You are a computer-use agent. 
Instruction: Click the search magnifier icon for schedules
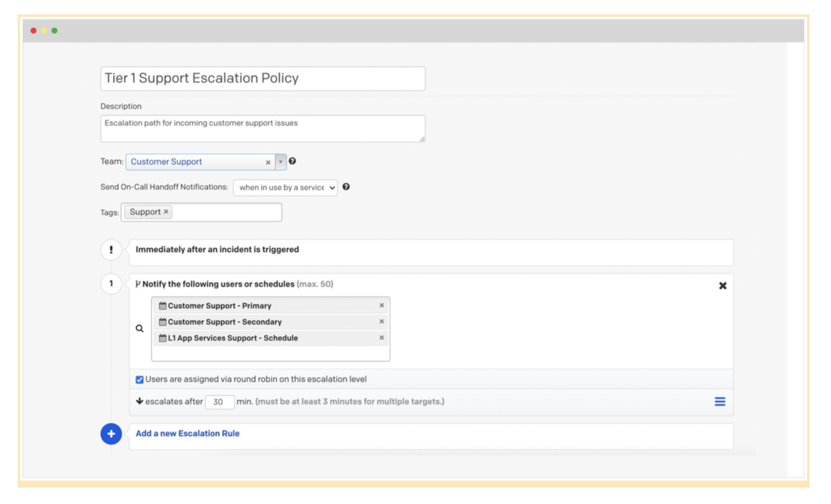pos(140,328)
